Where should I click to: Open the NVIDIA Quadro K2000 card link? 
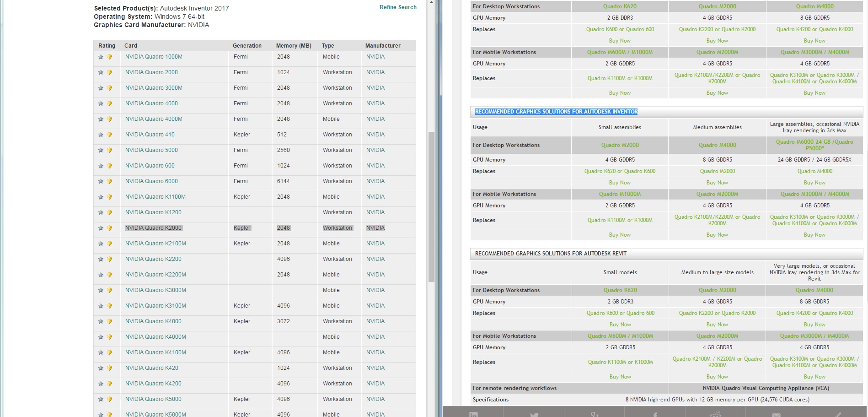(x=153, y=228)
